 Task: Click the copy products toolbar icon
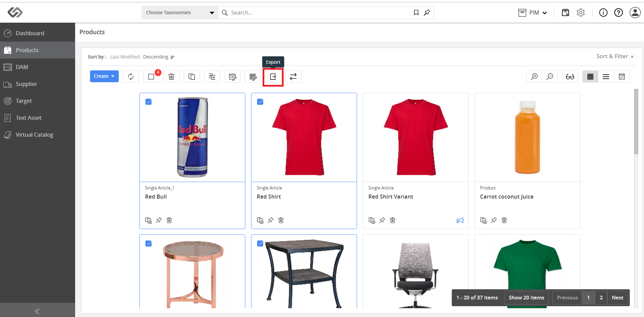click(x=192, y=77)
